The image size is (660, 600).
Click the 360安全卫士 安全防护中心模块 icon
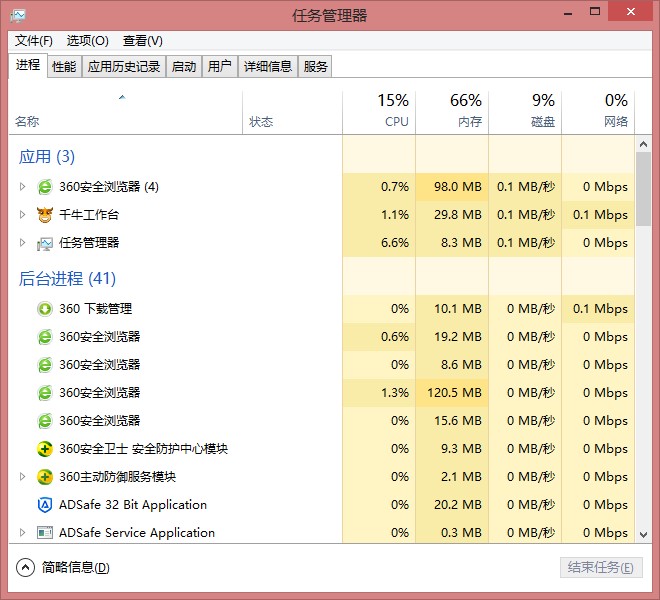45,449
